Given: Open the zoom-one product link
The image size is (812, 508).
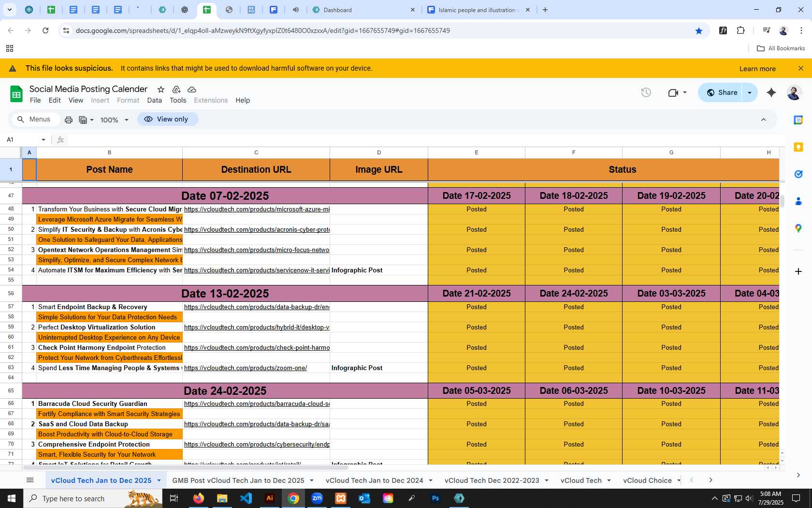Looking at the screenshot, I should tap(246, 368).
